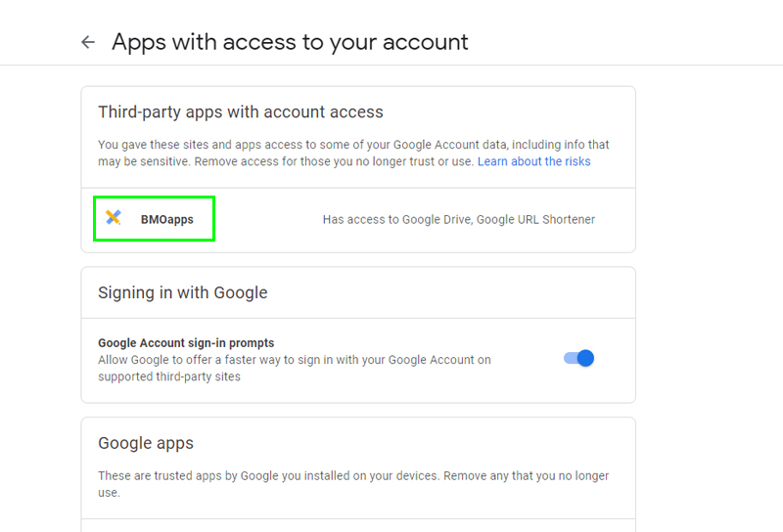Click the 'These are trusted apps' description
The image size is (783, 532).
(x=353, y=484)
